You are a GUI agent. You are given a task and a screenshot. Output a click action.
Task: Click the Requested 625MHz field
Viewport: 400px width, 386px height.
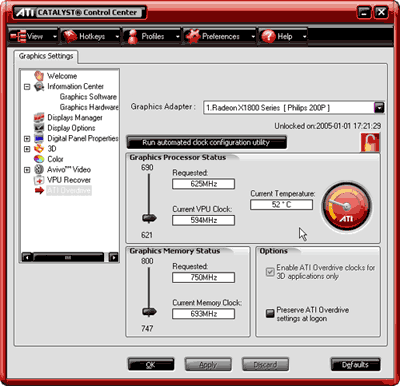click(203, 184)
